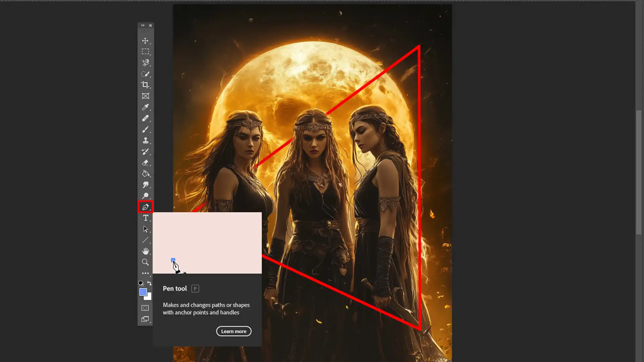
Task: Click the Pen tool tooltip title
Action: coord(175,289)
